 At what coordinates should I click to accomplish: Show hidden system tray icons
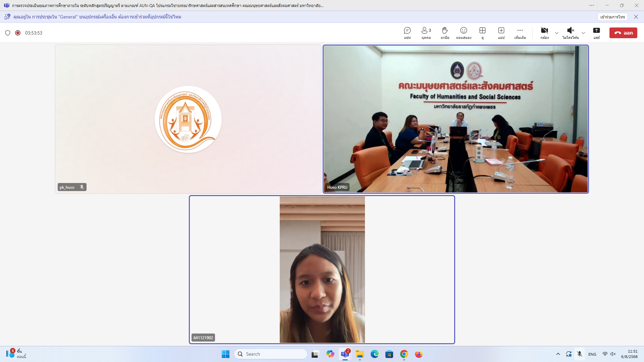click(x=558, y=354)
